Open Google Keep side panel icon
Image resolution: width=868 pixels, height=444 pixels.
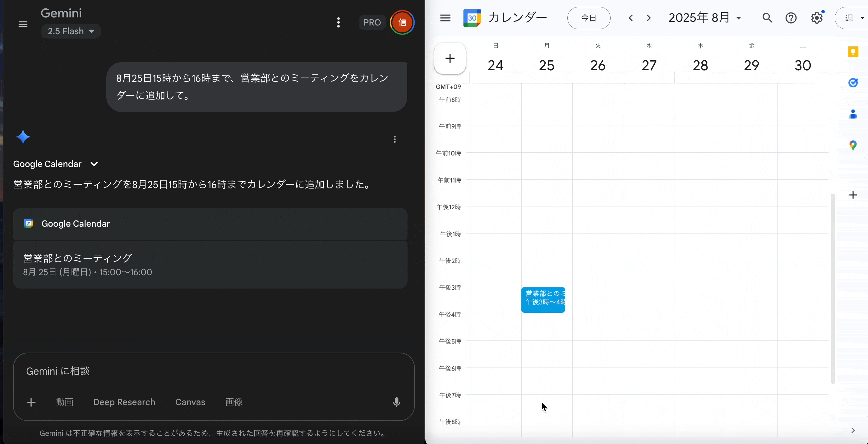click(x=853, y=52)
